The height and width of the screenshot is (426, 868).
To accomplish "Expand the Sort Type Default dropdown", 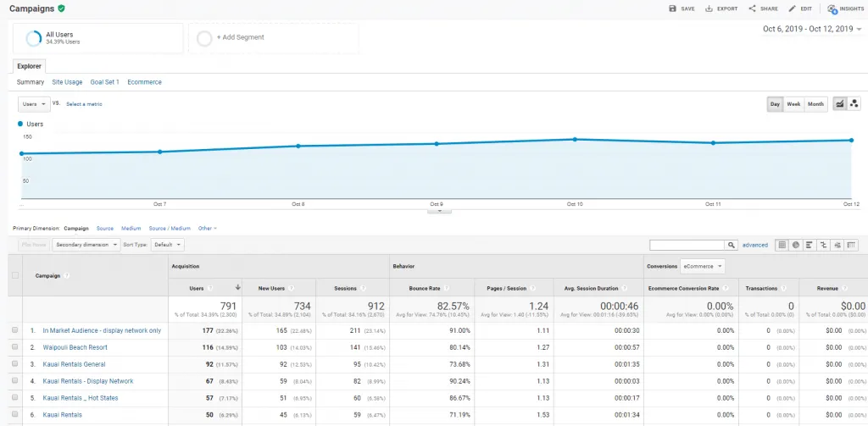I will click(x=167, y=245).
